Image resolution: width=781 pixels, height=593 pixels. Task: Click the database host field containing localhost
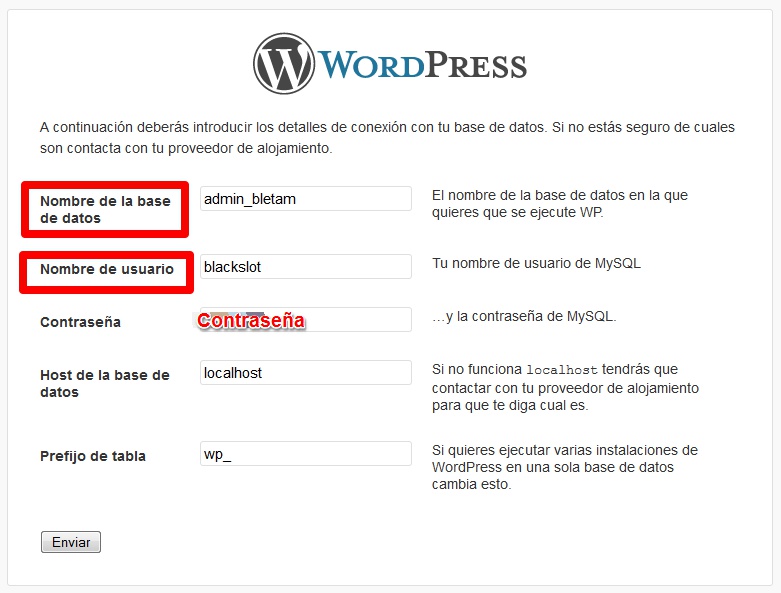[306, 372]
